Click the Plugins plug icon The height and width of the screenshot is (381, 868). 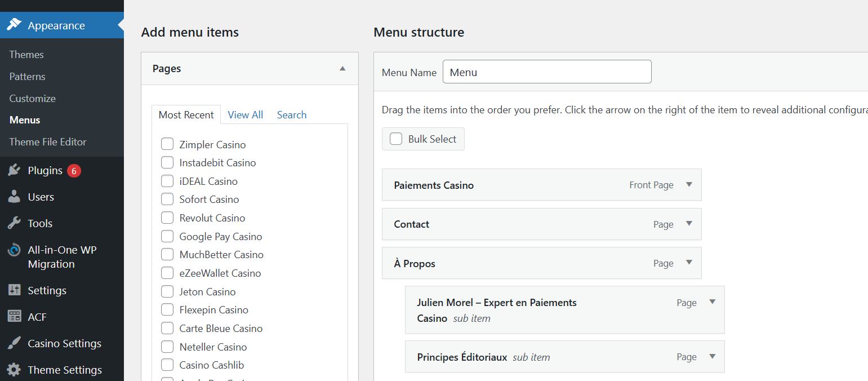click(x=14, y=170)
